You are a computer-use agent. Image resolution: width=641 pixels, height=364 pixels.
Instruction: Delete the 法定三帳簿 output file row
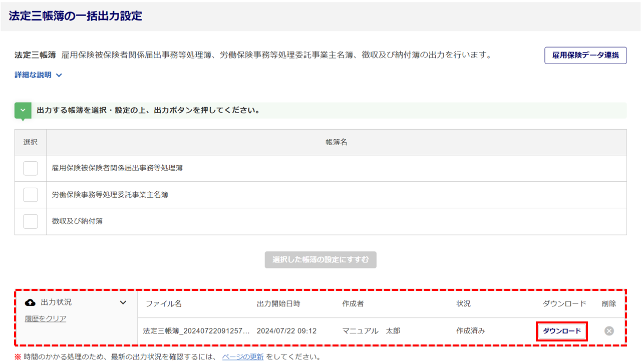(609, 331)
